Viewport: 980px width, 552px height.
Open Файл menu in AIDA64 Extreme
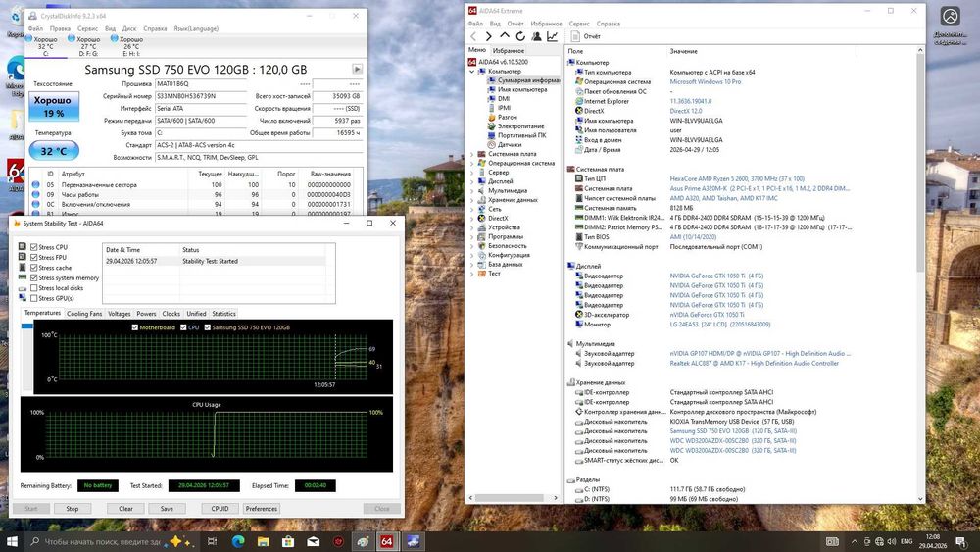pyautogui.click(x=475, y=24)
